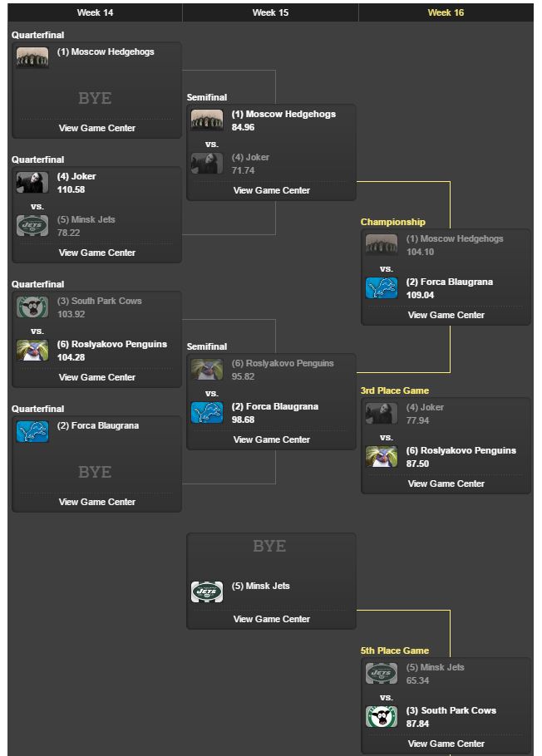542x756 pixels.
Task: Click Roslyakovo Penguins avatar in Quarterfinal
Action: [x=32, y=350]
